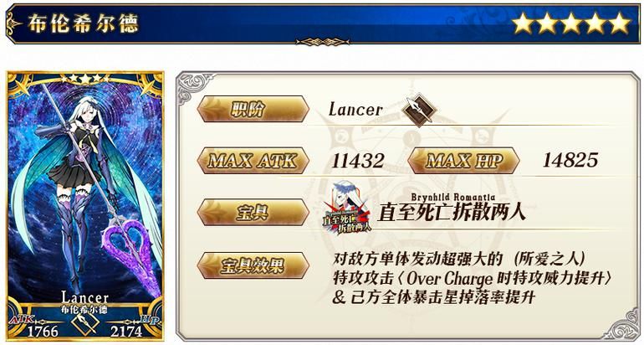Click the 11432 max attack value

358,161
